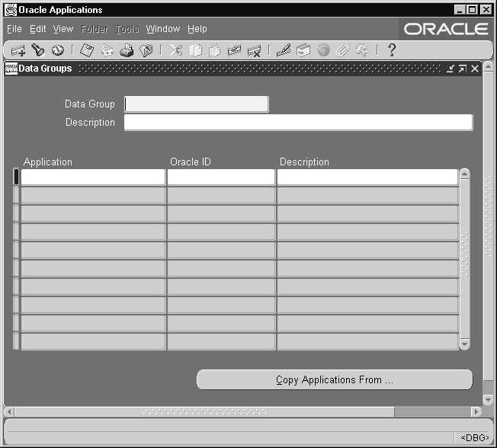Click first row Application cell
This screenshot has height=448, width=497.
click(93, 177)
